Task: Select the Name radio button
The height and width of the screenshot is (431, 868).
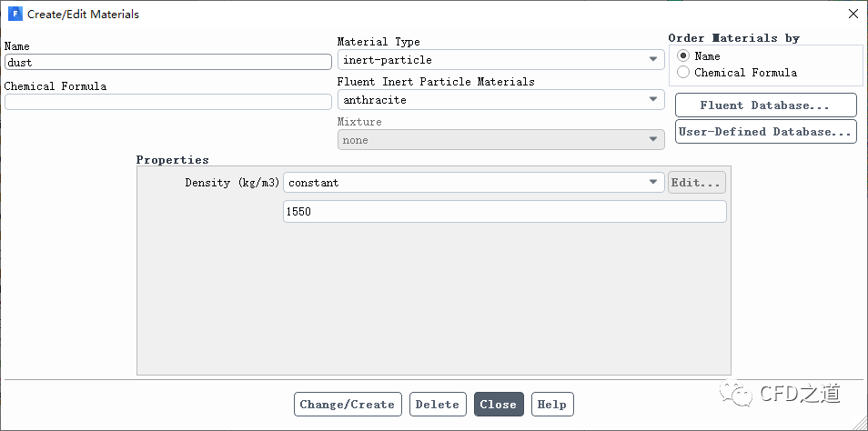Action: click(x=683, y=55)
